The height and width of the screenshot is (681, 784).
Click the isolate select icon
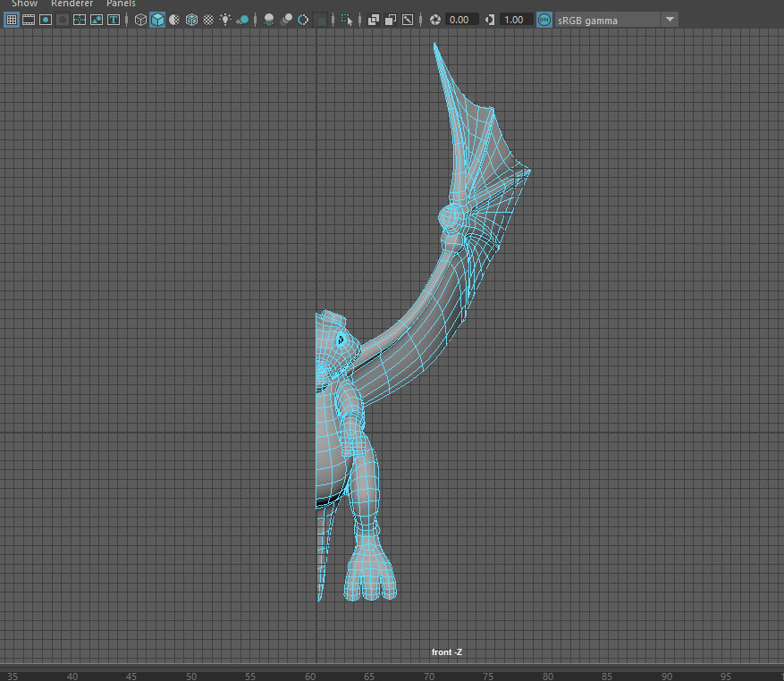coord(347,20)
